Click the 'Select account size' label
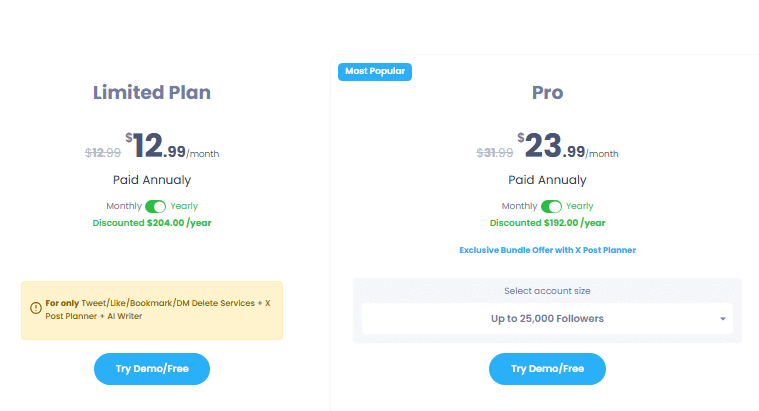Screen dimensions: 759x411 click(547, 291)
